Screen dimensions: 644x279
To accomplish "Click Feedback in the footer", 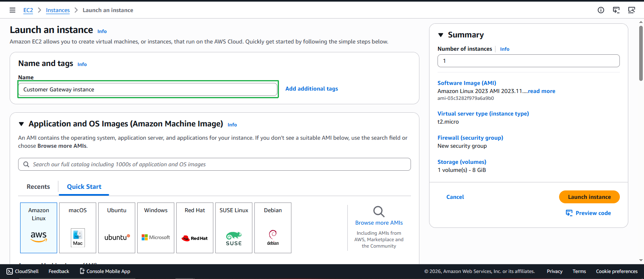I will [59, 271].
